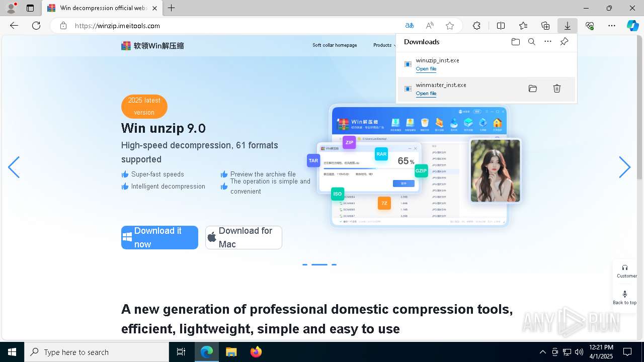Search downloads magnifier icon
This screenshot has width=644, height=362.
pyautogui.click(x=532, y=42)
